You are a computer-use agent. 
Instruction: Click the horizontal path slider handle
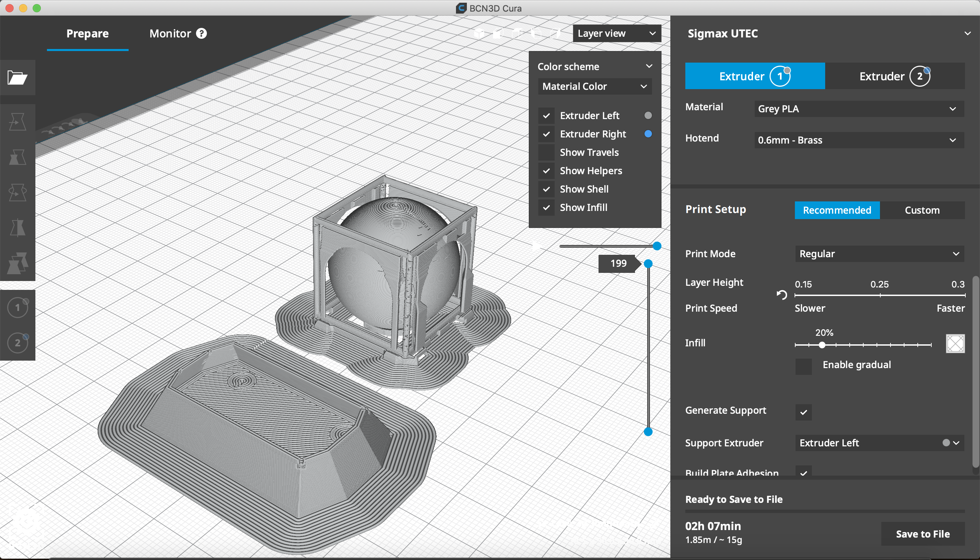tap(657, 246)
